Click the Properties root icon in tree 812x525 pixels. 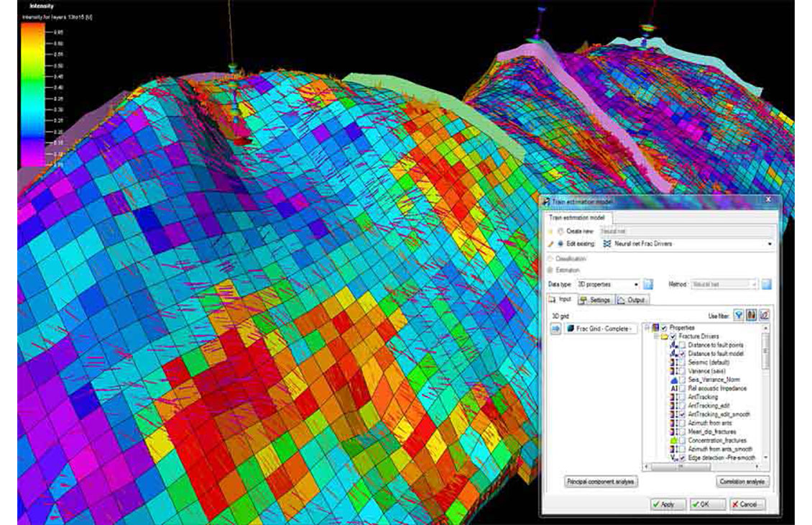click(x=655, y=327)
